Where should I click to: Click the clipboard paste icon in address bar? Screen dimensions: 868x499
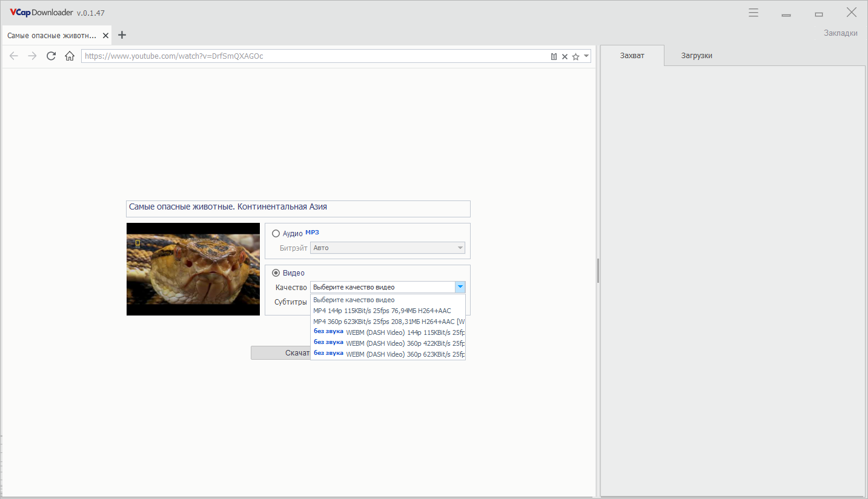pos(554,56)
